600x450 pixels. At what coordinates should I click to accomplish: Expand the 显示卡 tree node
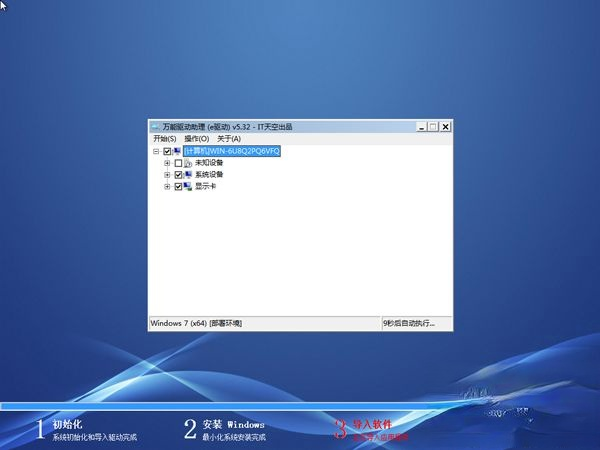167,187
